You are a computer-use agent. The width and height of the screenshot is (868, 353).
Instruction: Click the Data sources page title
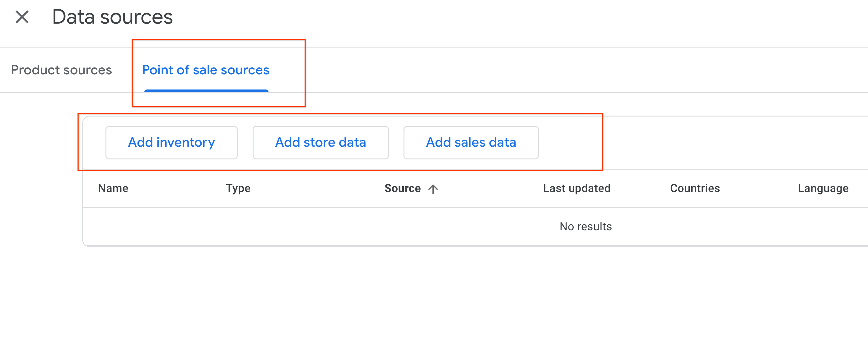(x=112, y=17)
